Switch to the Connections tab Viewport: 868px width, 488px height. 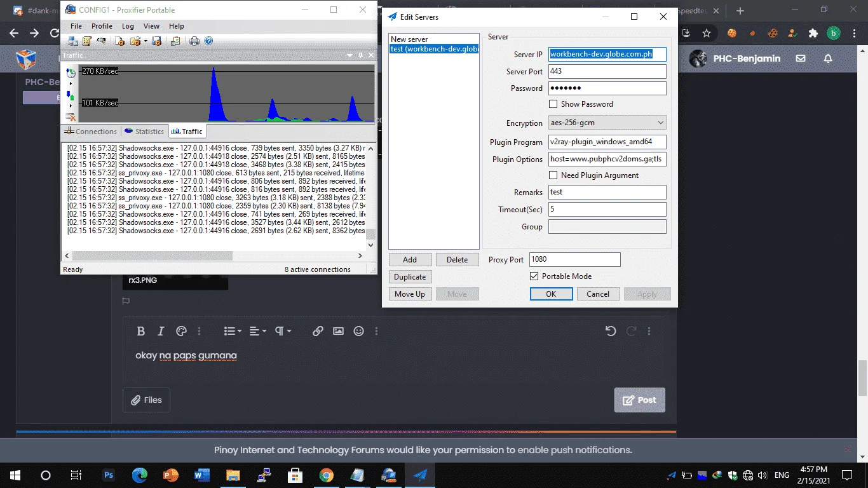[x=91, y=132]
